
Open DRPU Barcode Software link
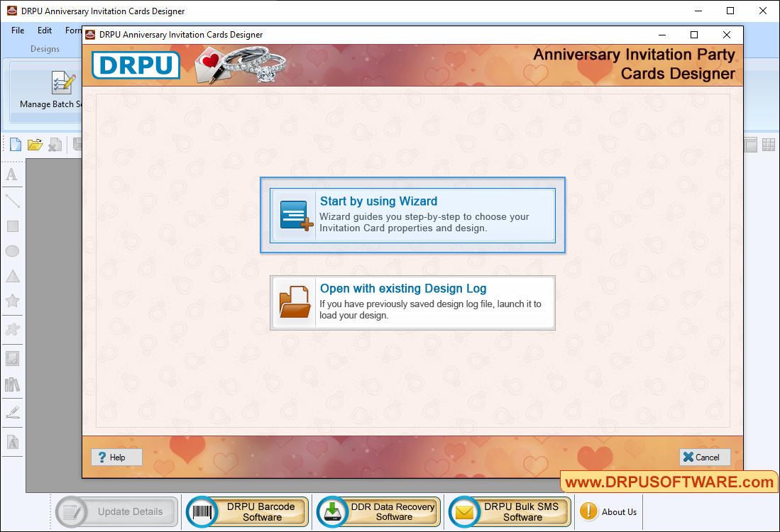247,512
